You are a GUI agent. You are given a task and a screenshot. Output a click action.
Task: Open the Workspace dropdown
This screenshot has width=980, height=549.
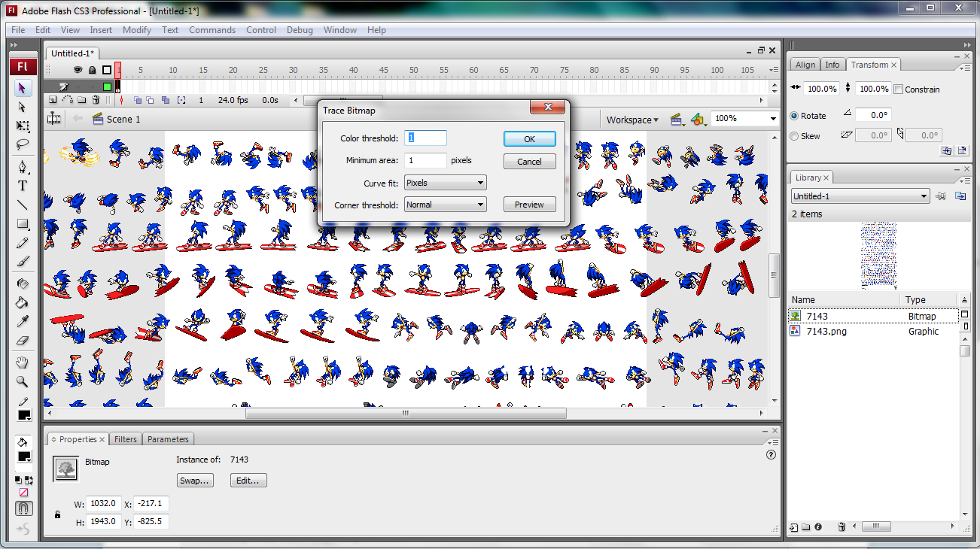coord(632,120)
